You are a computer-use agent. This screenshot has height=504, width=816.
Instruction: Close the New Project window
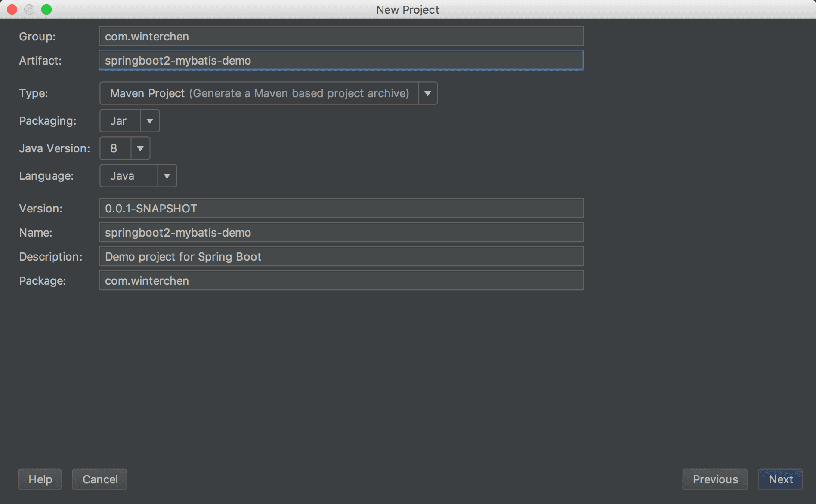[12, 9]
